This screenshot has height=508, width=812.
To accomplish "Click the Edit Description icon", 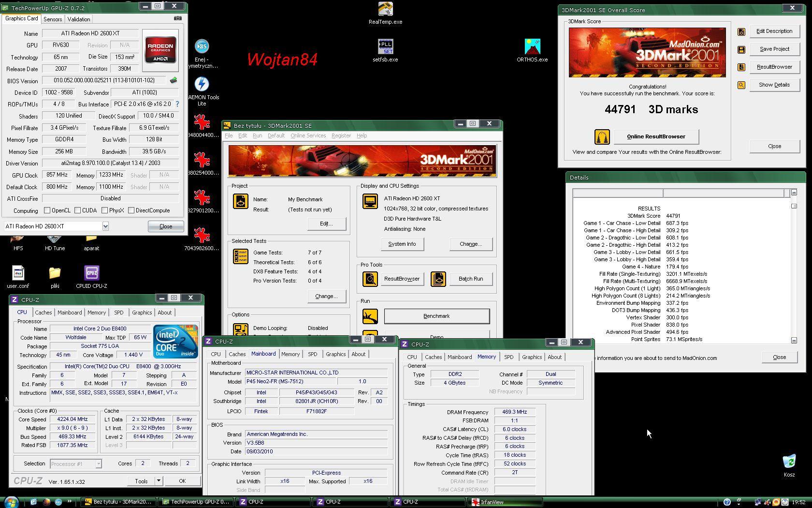I will (741, 32).
